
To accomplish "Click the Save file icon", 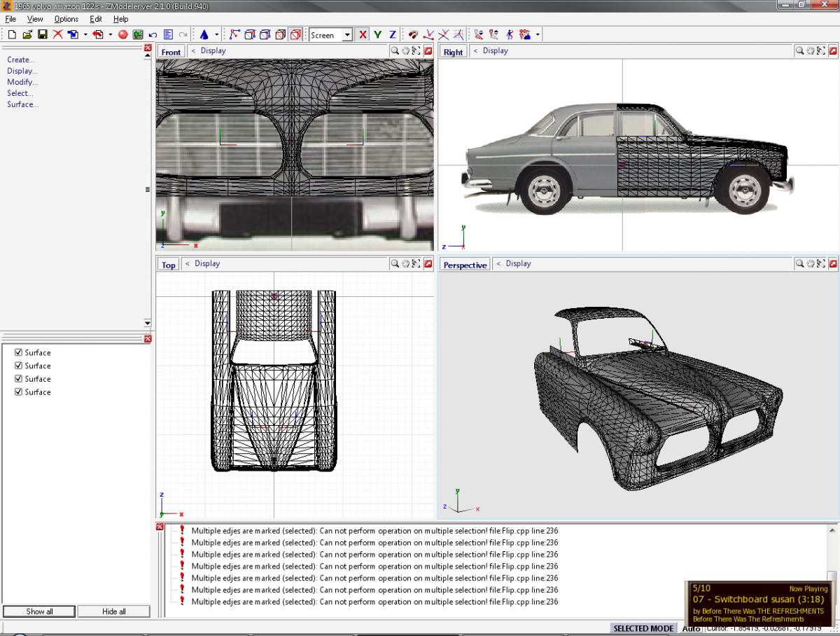I will click(x=41, y=34).
